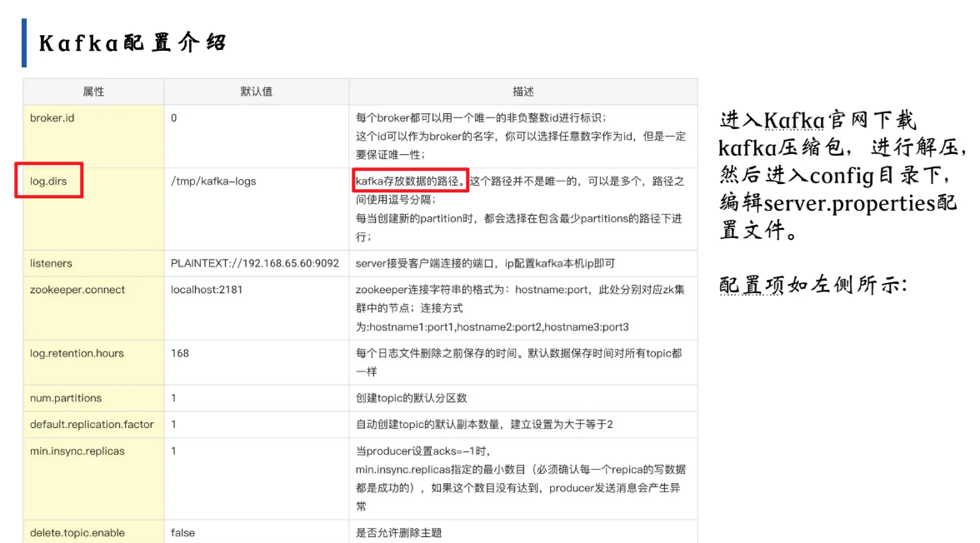Select the "delete.topic.enable" property cell
Image resolution: width=980 pixels, height=543 pixels.
[93, 531]
